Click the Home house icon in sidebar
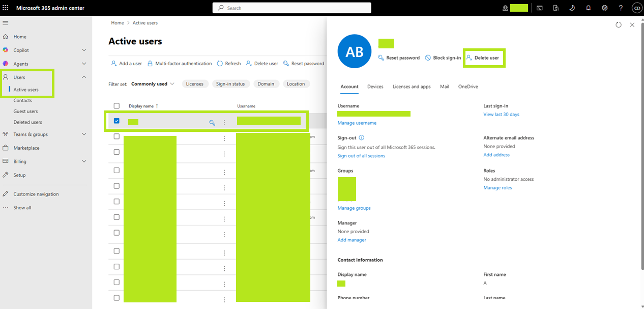The width and height of the screenshot is (644, 309). 6,37
